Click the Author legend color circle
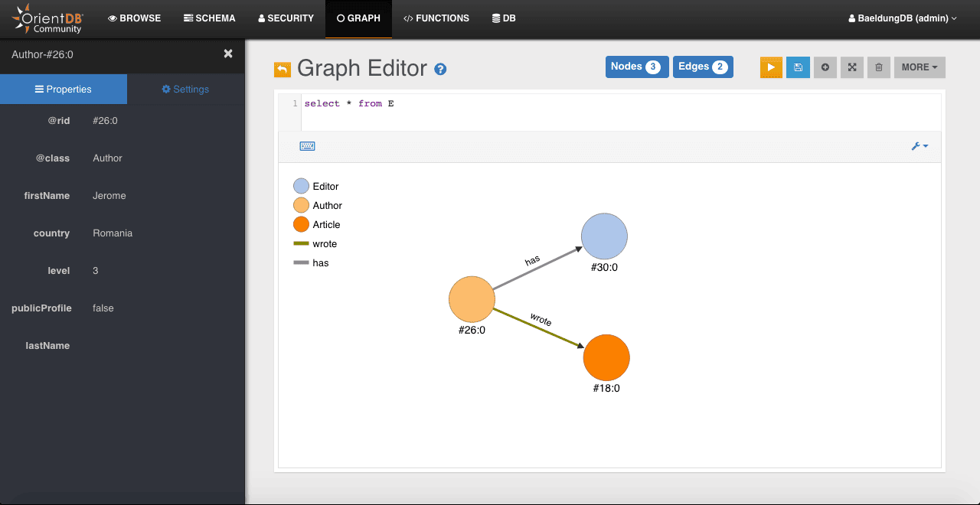 299,205
